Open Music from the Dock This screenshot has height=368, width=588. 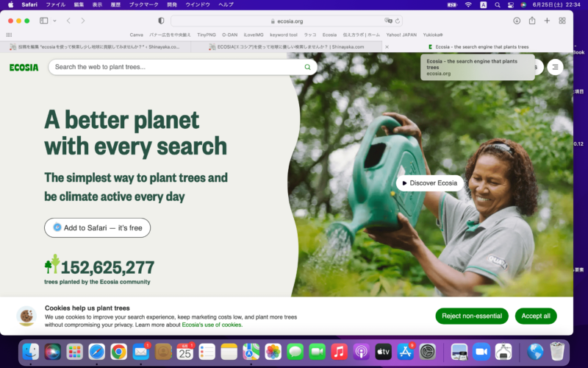tap(339, 352)
